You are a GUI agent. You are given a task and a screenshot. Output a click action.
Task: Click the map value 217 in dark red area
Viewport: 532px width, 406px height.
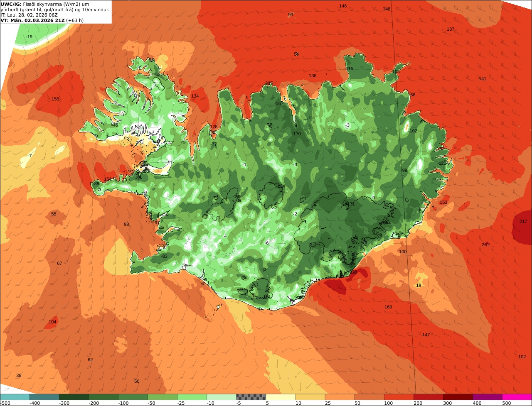click(523, 221)
